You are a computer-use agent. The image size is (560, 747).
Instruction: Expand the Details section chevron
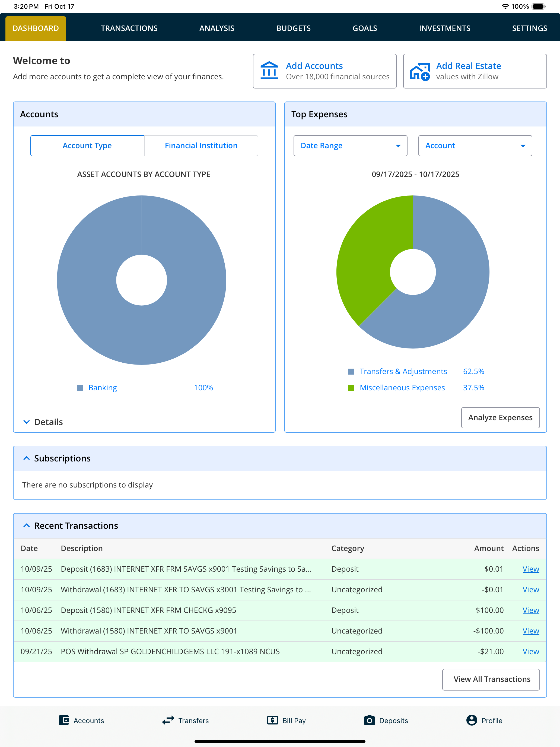coord(26,422)
